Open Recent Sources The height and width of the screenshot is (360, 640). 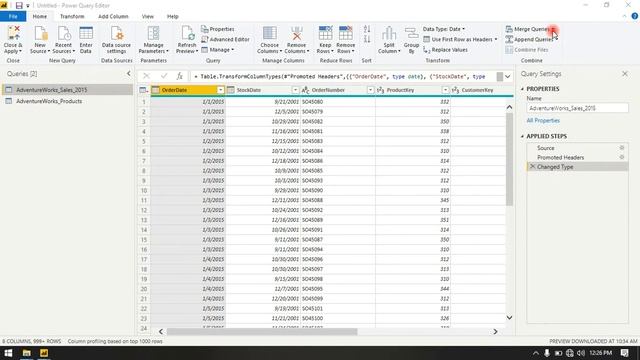click(63, 39)
